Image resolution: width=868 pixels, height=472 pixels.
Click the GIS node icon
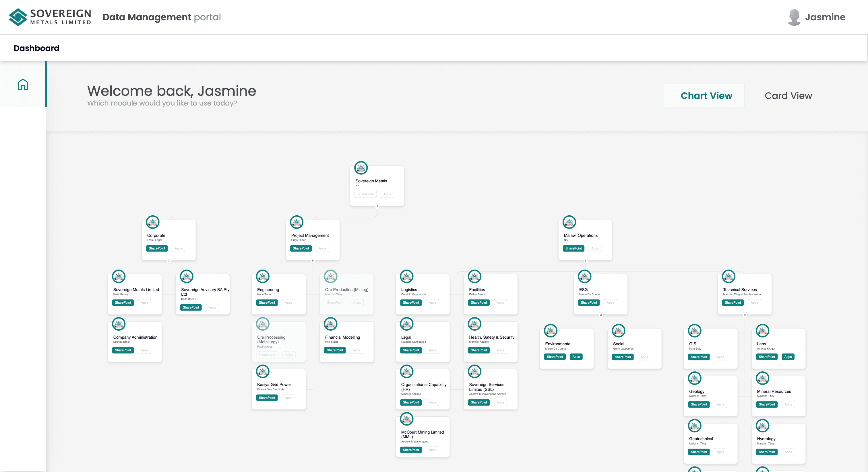(695, 331)
